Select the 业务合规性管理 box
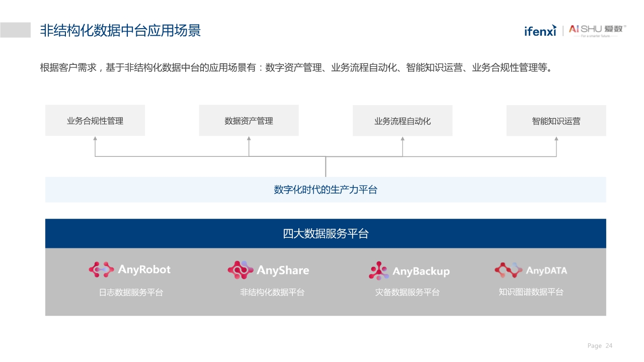The height and width of the screenshot is (362, 644). pos(95,120)
